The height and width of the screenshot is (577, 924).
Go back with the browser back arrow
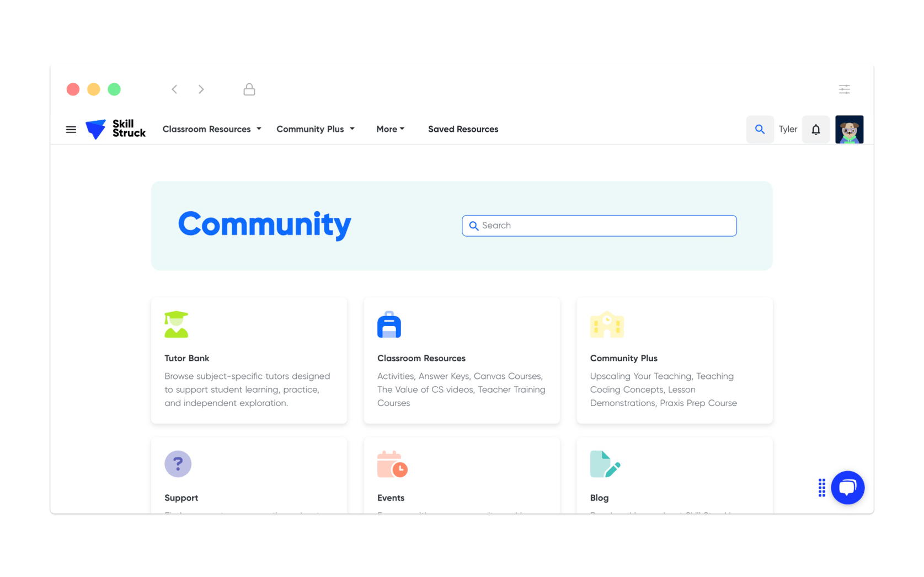[174, 89]
